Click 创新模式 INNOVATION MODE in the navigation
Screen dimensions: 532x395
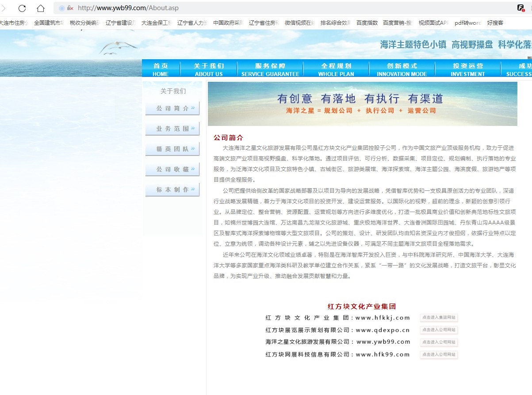402,69
